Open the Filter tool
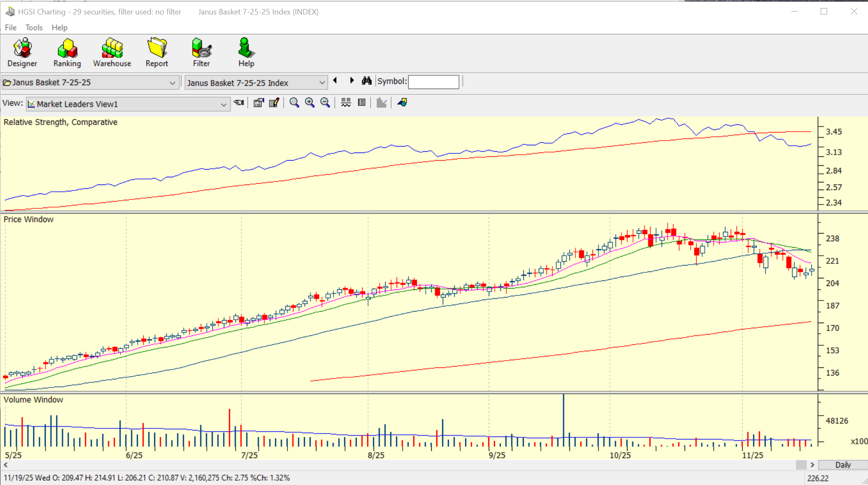Screen dimensions: 868x485 click(201, 52)
